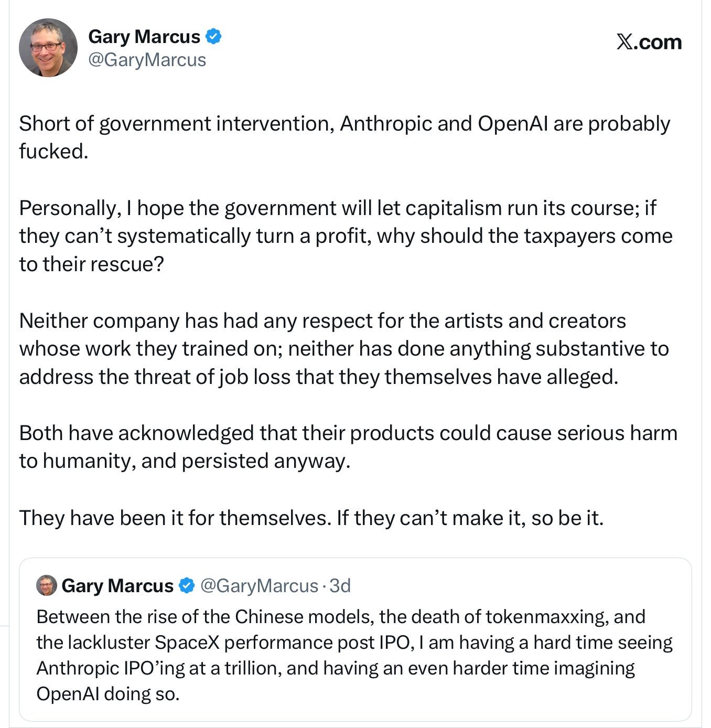Click the Gary Marcus name in quoted tweet

pos(117,585)
